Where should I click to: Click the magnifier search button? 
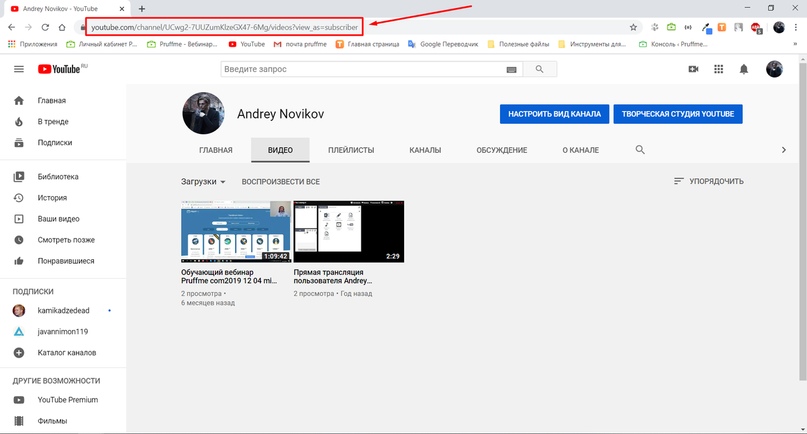click(x=539, y=69)
